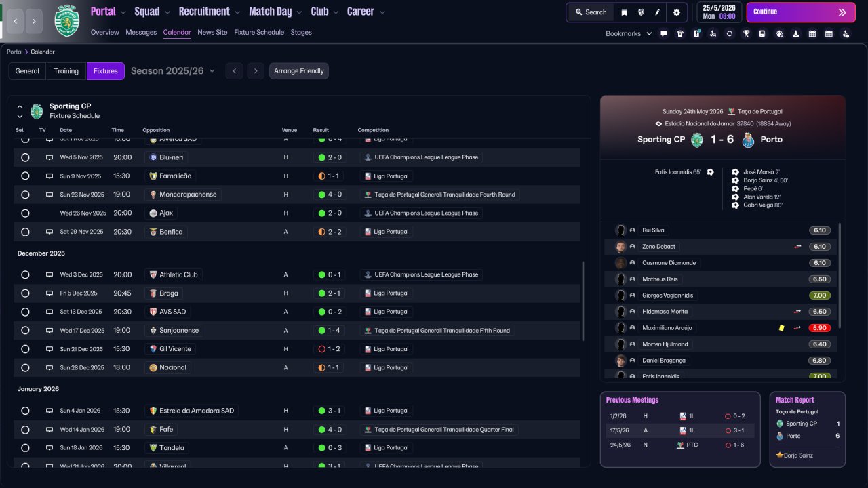Open the 17/5/26 previous meeting row
The width and height of the screenshot is (868, 488).
680,430
